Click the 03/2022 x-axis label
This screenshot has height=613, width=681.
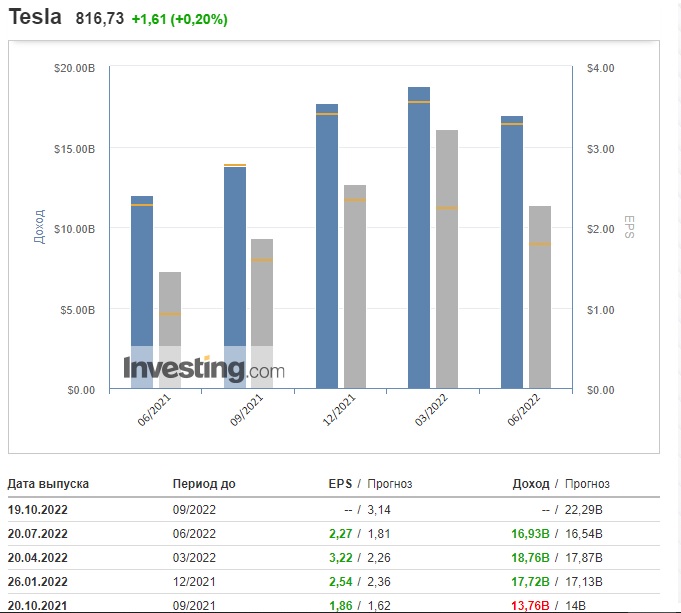431,410
